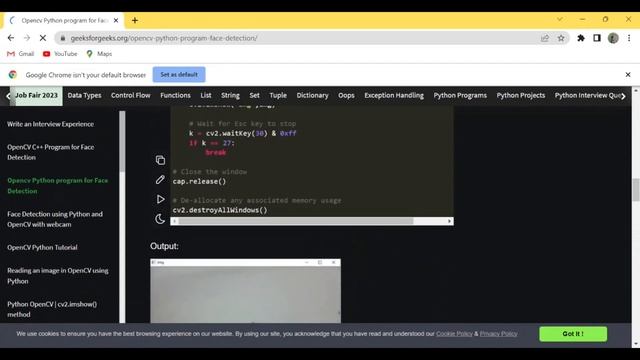Stop loading the page
640x360 pixels.
point(43,38)
